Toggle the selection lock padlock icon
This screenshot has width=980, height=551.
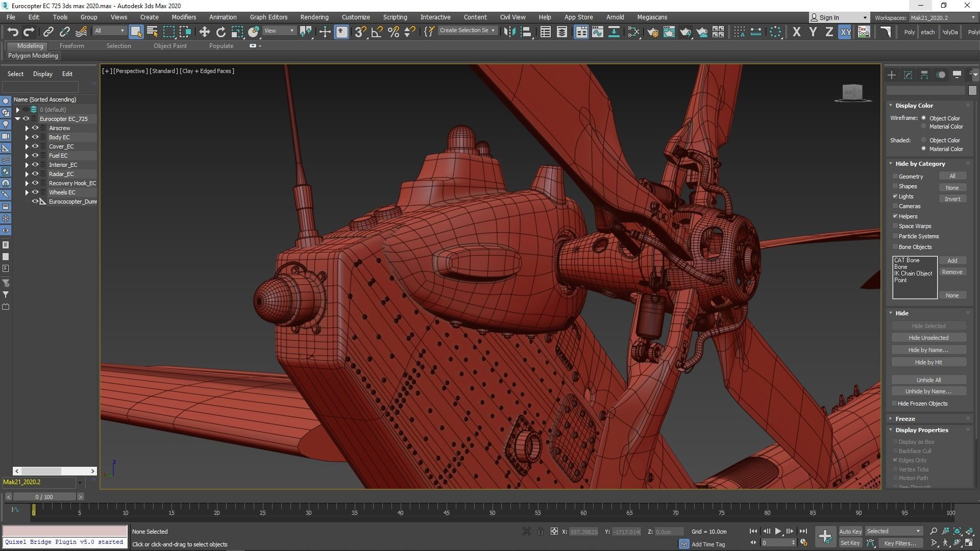[540, 532]
